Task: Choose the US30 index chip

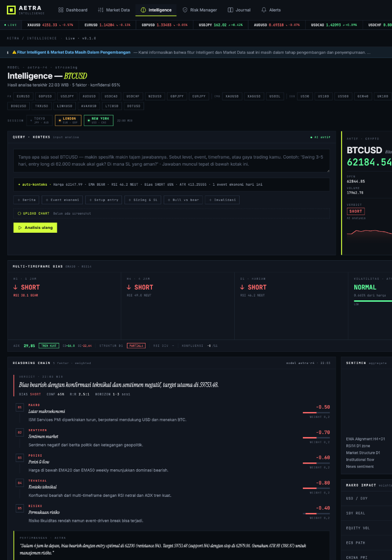Action: pyautogui.click(x=305, y=97)
